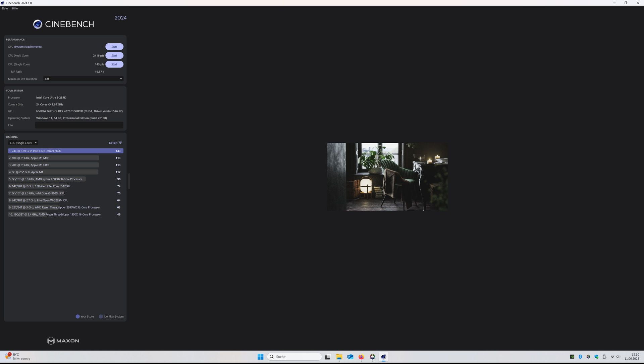Select the Apple M1 Max ranking row
The height and width of the screenshot is (364, 644).
(x=66, y=158)
